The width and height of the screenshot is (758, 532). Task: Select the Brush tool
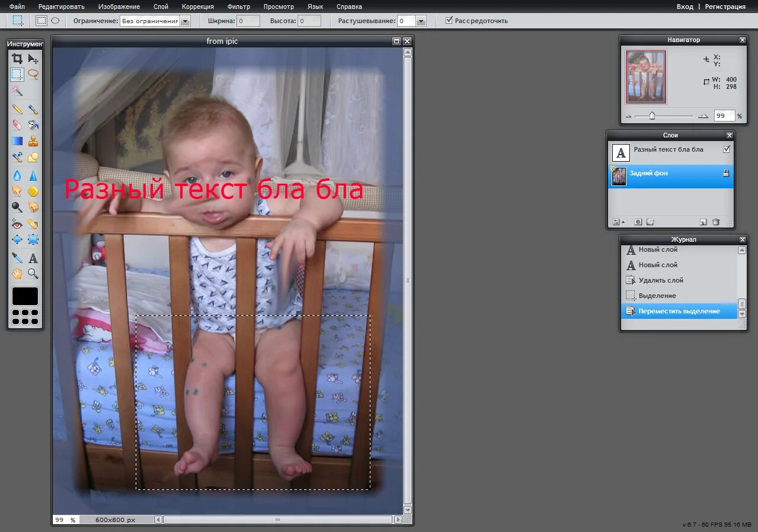[x=33, y=110]
